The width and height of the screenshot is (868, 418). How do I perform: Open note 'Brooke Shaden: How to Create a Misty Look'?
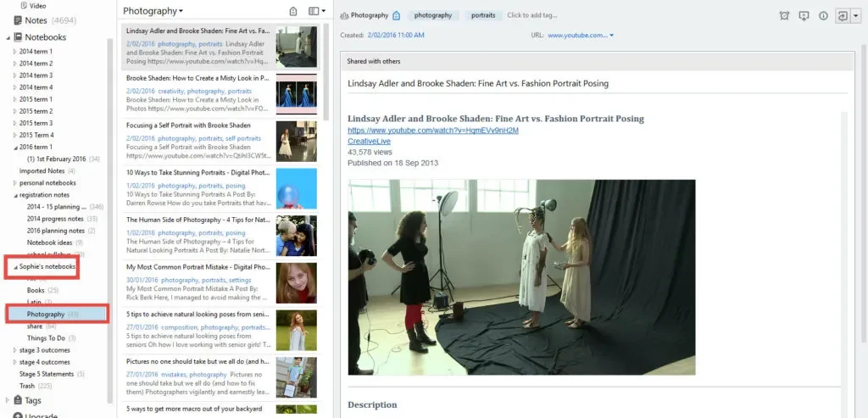[220, 94]
